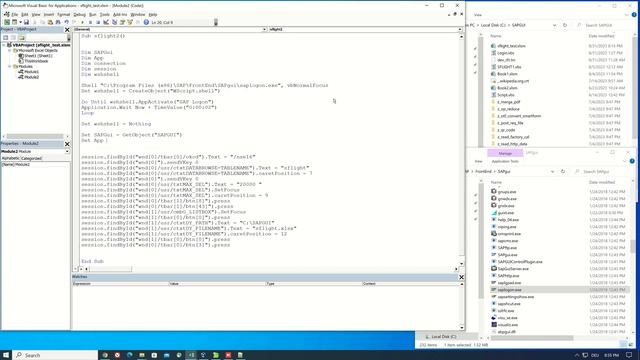Open the (General) object dropdown

coord(264,29)
